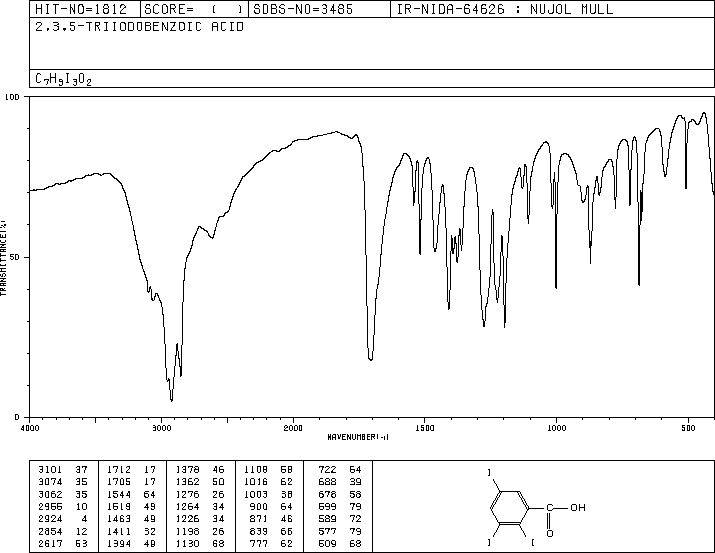Choose the 777 value in the peak table

pos(259,543)
